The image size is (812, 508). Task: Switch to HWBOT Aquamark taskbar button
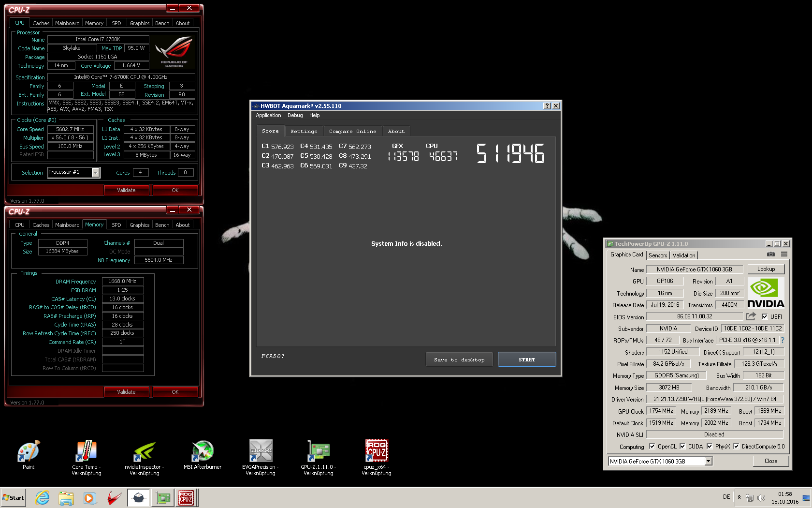click(139, 497)
